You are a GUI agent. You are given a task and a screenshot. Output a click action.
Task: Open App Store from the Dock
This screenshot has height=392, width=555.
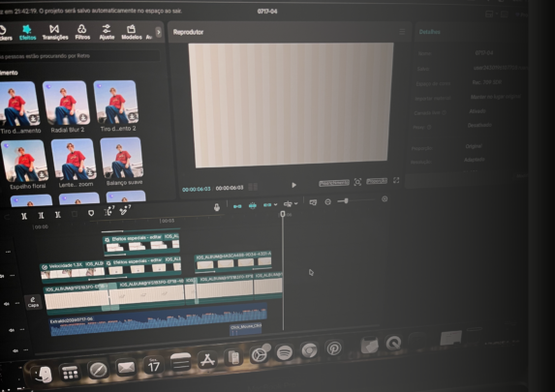207,360
